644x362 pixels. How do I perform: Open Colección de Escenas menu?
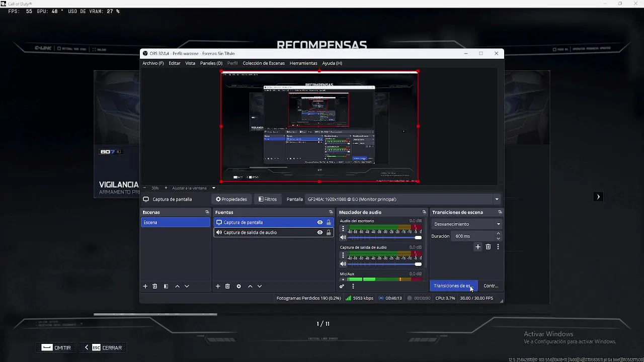point(264,63)
